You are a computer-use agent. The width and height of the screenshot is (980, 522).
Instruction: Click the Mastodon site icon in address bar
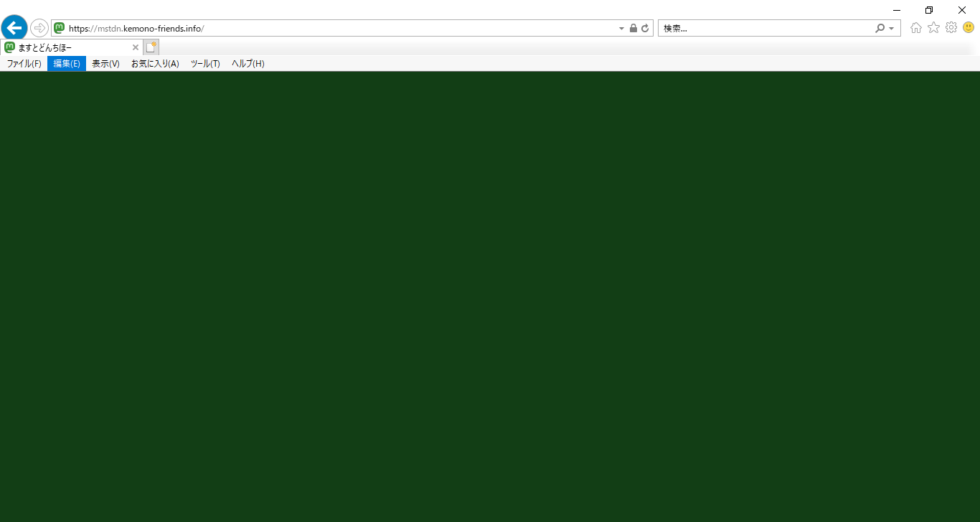[x=60, y=28]
